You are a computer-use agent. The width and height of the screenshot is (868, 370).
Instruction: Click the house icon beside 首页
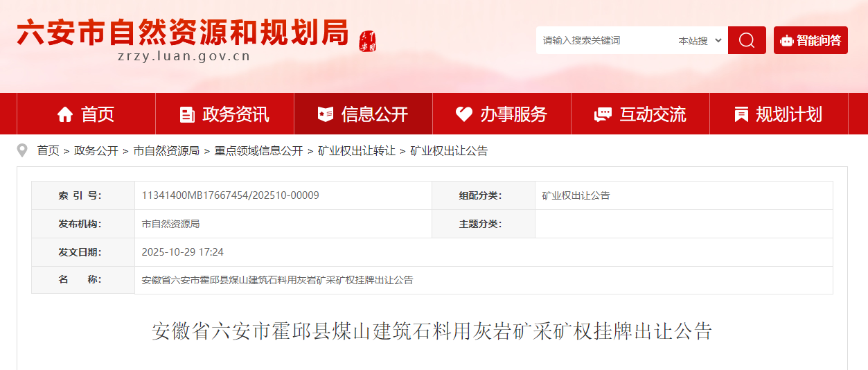pyautogui.click(x=65, y=114)
